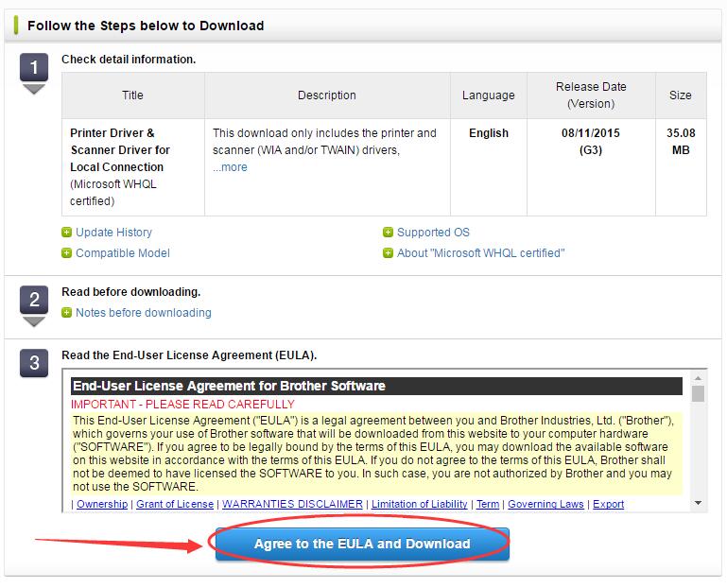The image size is (727, 588).
Task: Open the Grant of License section link
Action: coord(175,505)
